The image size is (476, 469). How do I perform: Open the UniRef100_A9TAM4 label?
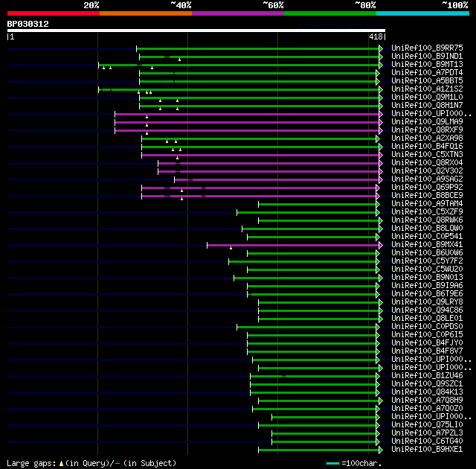pos(427,204)
